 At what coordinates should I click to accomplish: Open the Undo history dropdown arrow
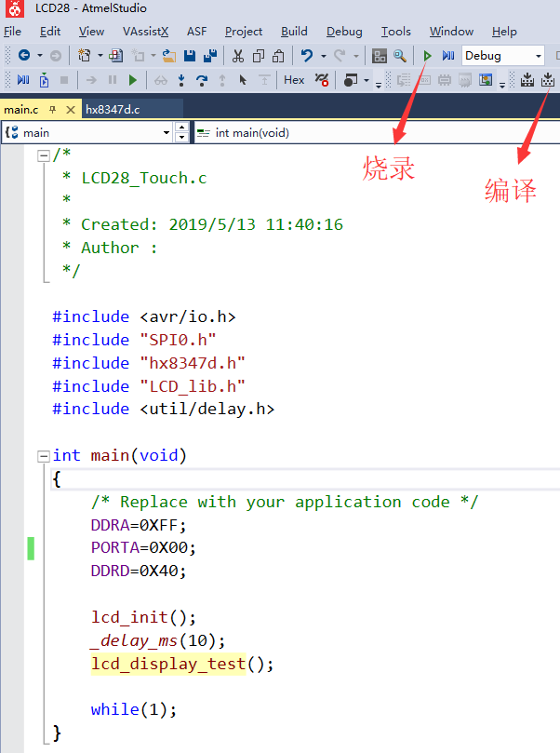[324, 56]
